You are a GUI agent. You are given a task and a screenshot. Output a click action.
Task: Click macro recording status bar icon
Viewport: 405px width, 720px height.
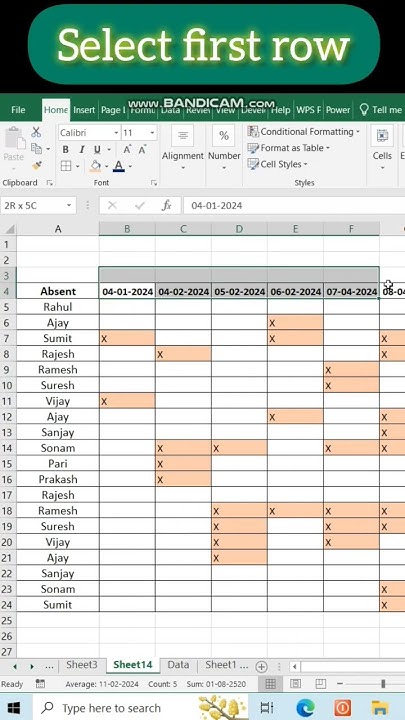point(40,684)
